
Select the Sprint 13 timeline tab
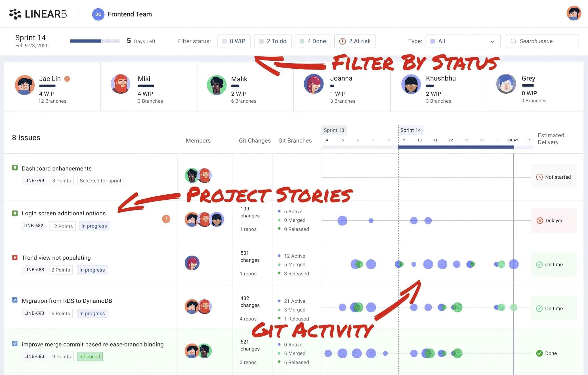pos(334,130)
